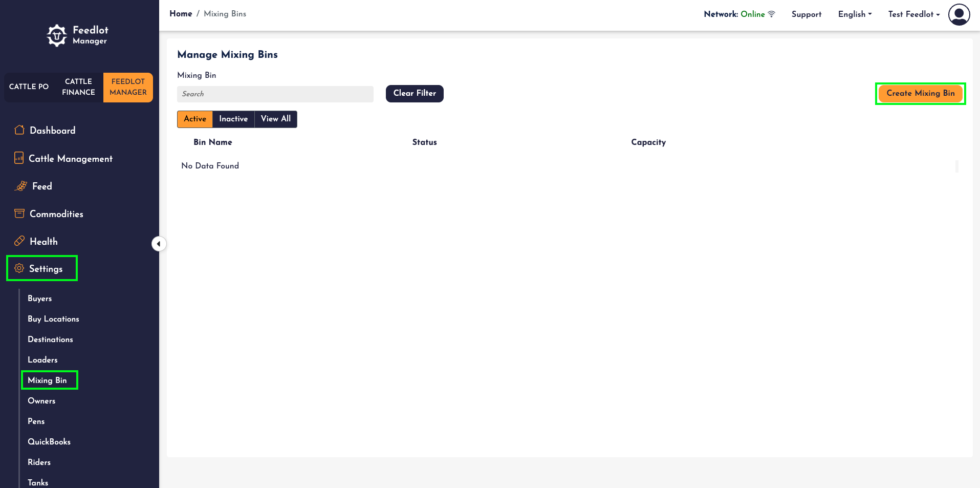The height and width of the screenshot is (488, 980).
Task: Click the network wifi status icon
Action: click(x=771, y=14)
